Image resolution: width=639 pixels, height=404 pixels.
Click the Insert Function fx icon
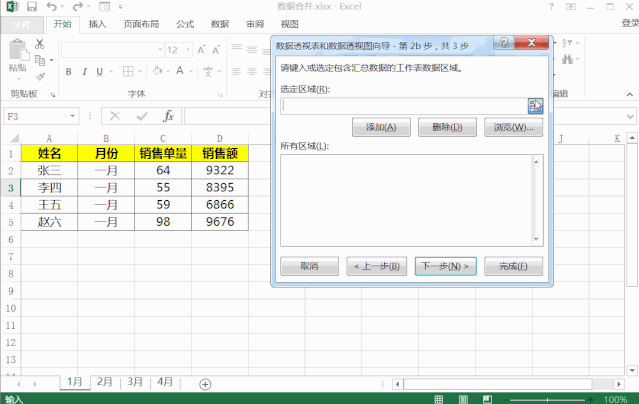[168, 116]
